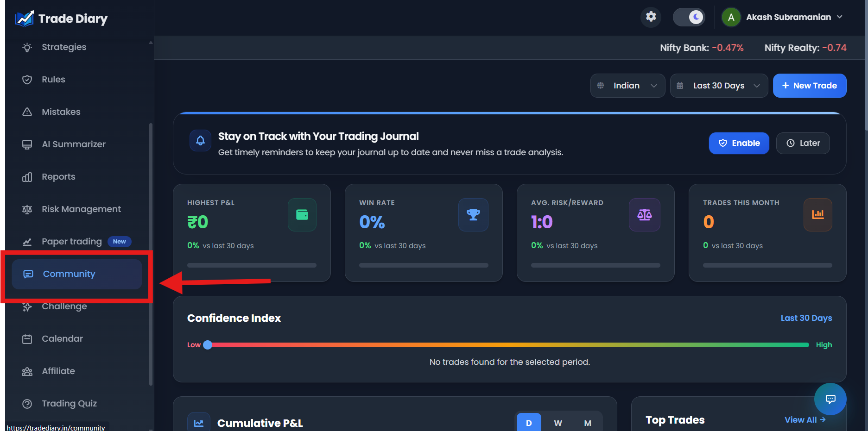Image resolution: width=868 pixels, height=431 pixels.
Task: Toggle dark mode switch with moon
Action: pyautogui.click(x=689, y=17)
